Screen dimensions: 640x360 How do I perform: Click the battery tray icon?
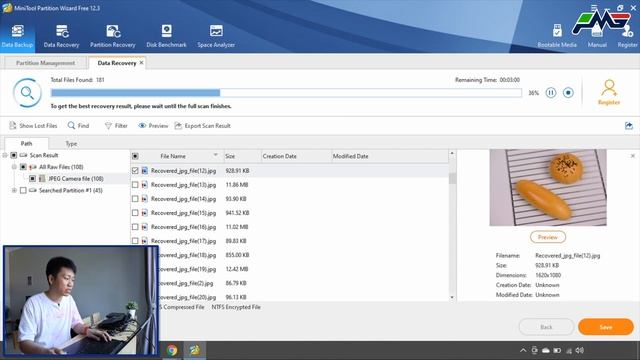557,350
